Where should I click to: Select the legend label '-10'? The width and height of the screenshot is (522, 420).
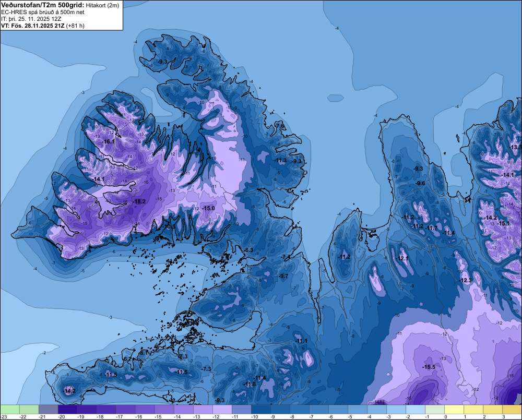point(255,417)
